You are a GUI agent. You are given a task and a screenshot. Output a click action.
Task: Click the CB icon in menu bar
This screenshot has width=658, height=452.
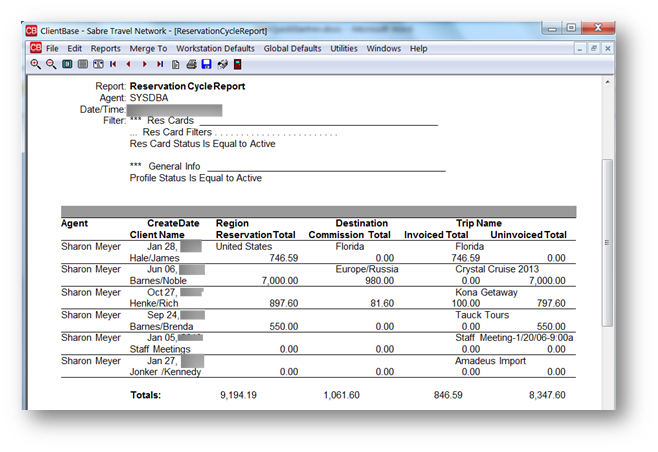(x=35, y=48)
